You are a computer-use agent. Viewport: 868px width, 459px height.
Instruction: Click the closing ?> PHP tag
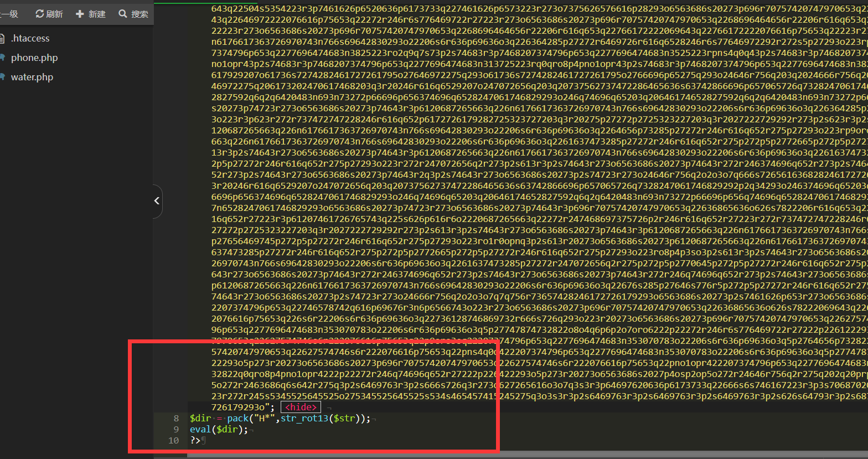coord(195,441)
